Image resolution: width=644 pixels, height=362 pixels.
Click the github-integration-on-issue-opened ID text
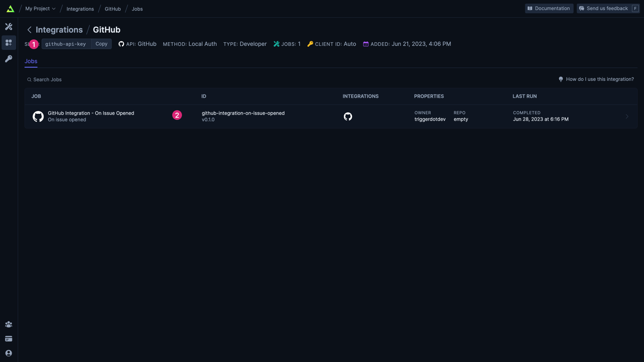pyautogui.click(x=243, y=113)
